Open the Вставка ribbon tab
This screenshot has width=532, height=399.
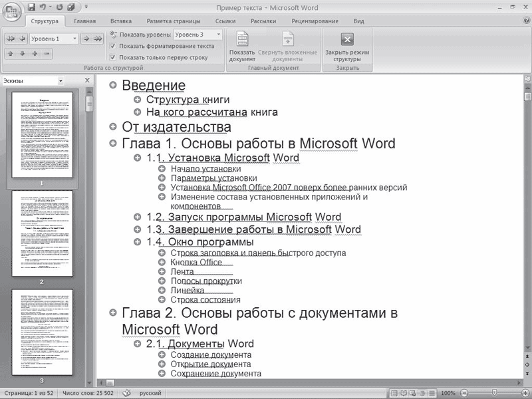(121, 21)
